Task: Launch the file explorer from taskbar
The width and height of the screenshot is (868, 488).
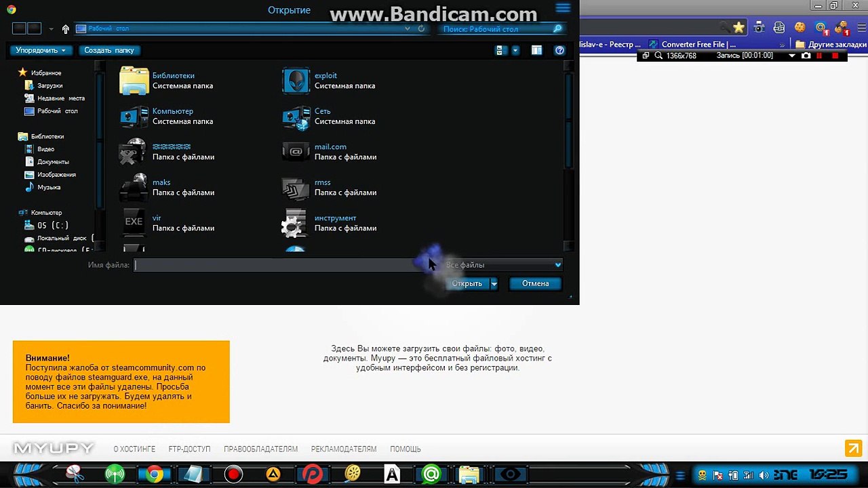Action: click(469, 474)
